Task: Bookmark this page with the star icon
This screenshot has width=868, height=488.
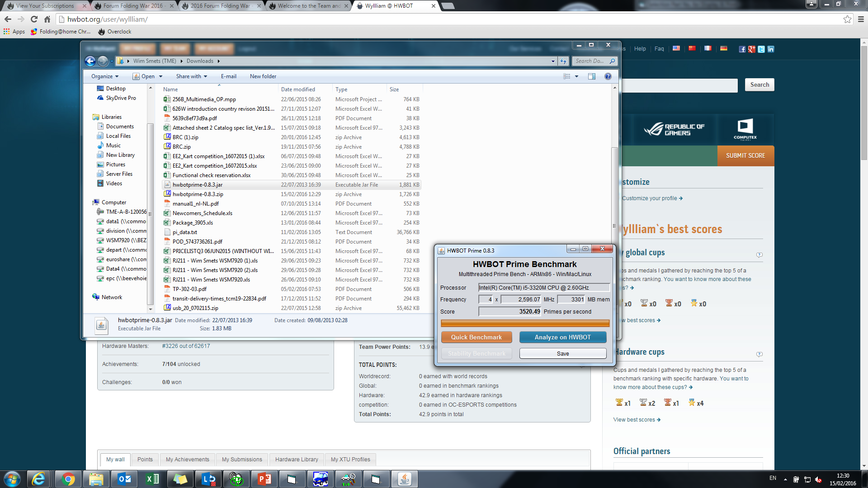Action: click(847, 19)
